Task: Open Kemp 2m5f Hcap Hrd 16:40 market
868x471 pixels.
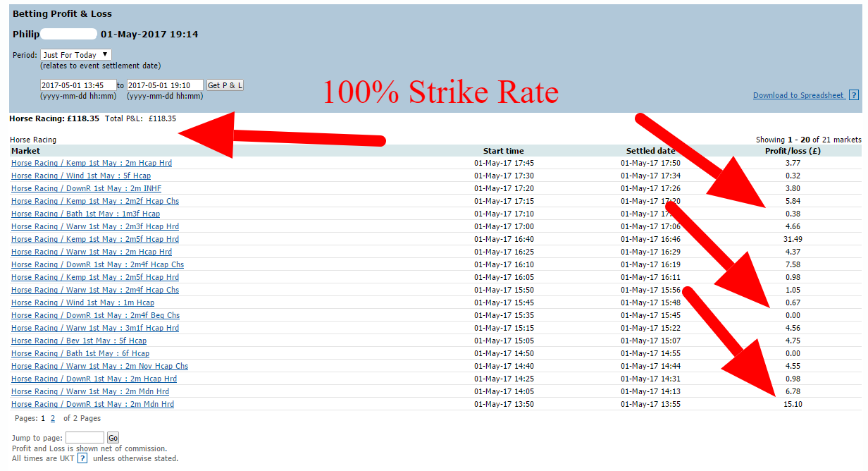Action: [95, 239]
